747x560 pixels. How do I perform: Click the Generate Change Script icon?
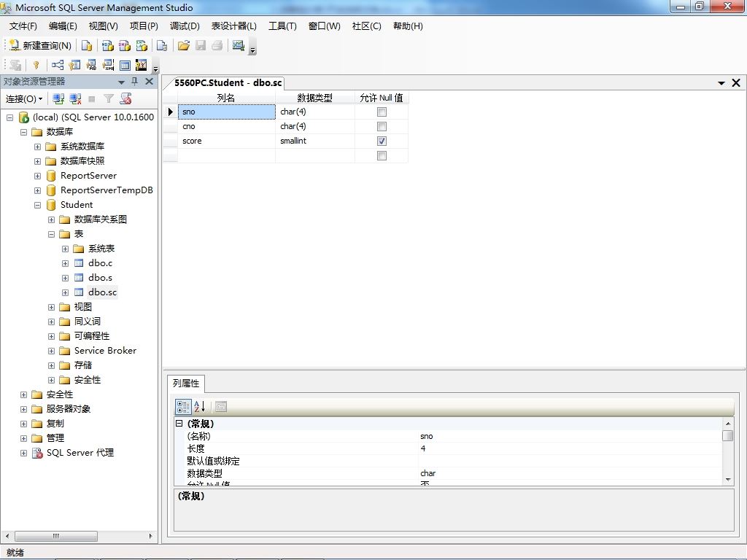point(15,65)
